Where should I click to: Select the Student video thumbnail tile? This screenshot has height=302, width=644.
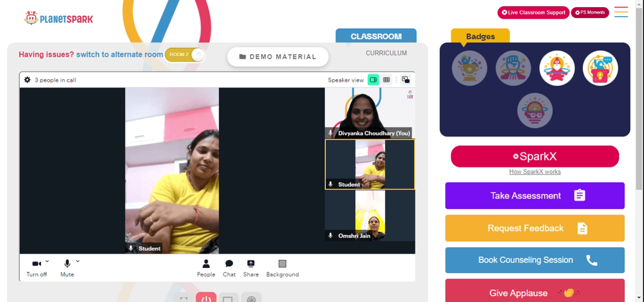point(370,164)
